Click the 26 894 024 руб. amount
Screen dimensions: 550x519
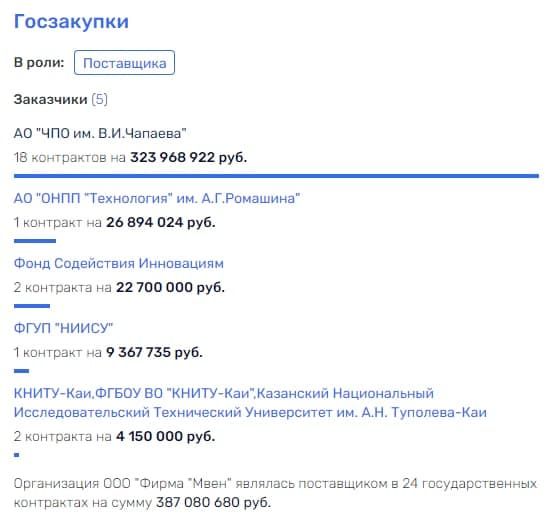pyautogui.click(x=161, y=223)
